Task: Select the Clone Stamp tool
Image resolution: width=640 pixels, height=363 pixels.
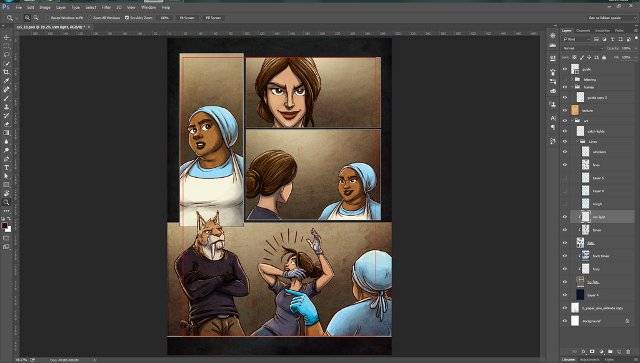Action: pos(6,107)
